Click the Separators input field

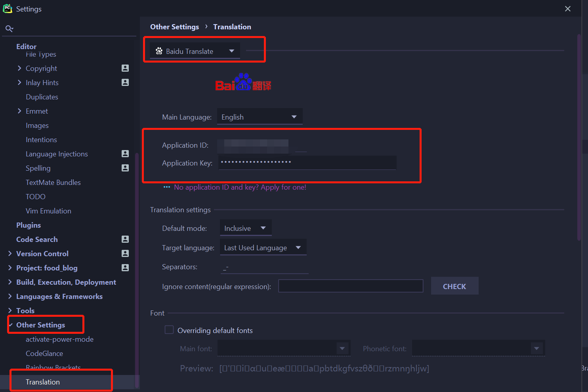click(x=264, y=267)
